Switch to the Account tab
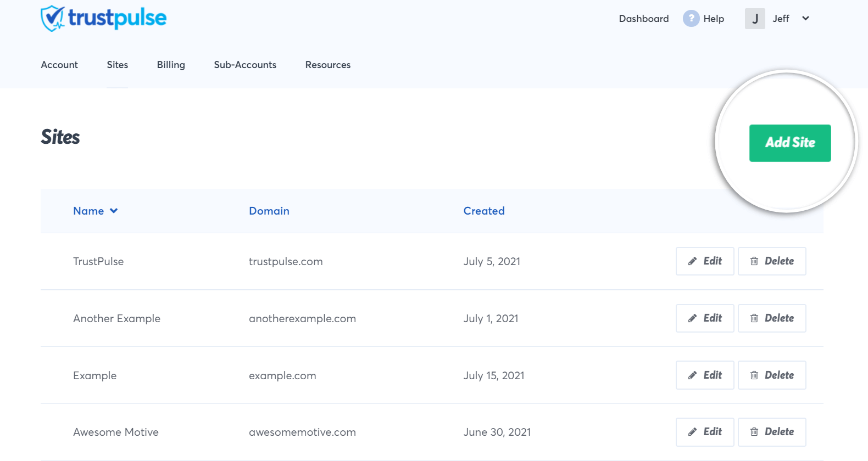Viewport: 868px width, 461px height. point(59,65)
